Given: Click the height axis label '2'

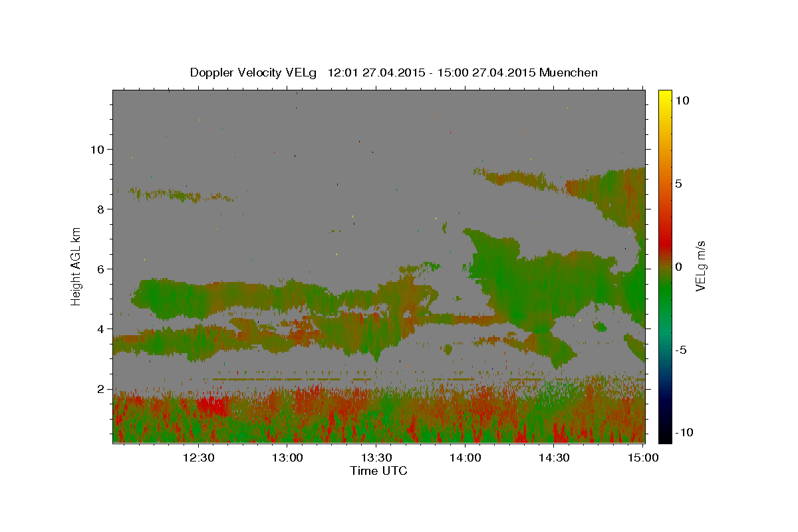Looking at the screenshot, I should tap(100, 389).
